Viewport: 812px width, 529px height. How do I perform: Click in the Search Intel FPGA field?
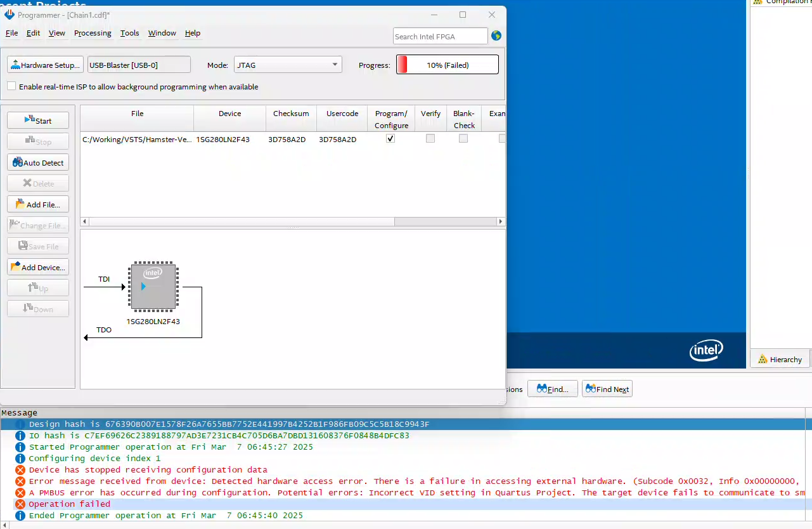(441, 36)
